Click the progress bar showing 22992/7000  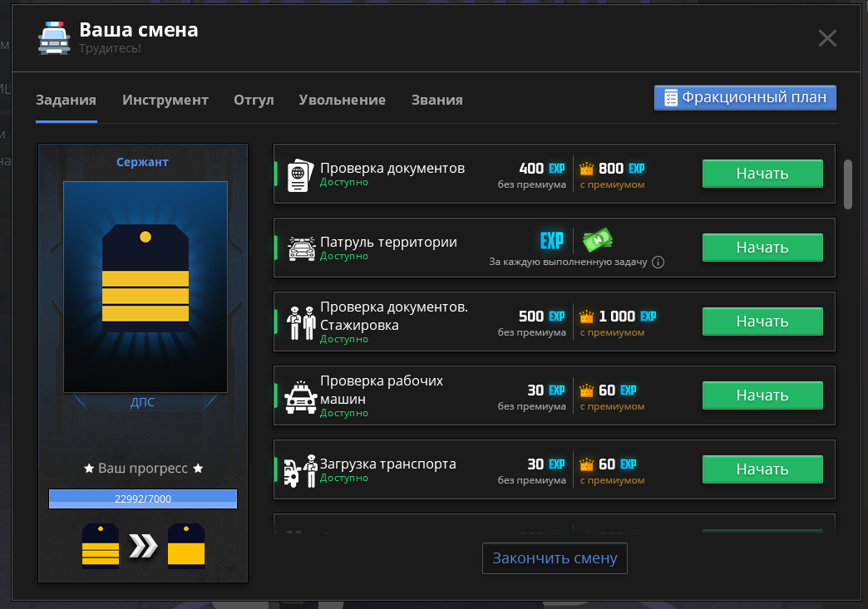143,499
